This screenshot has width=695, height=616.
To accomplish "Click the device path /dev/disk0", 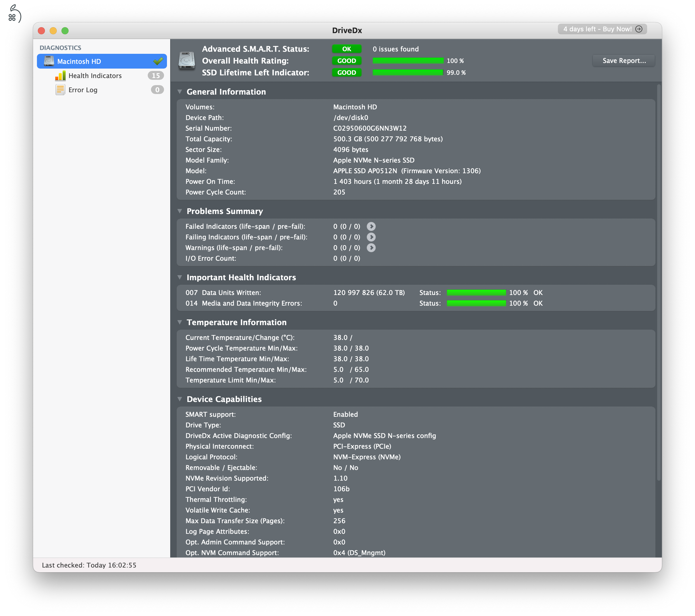I will 350,117.
